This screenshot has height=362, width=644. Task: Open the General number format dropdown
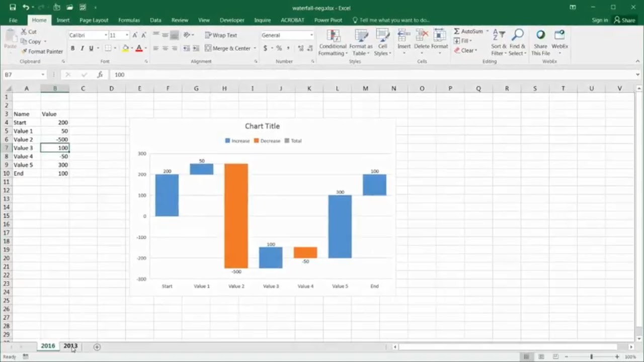pos(311,35)
